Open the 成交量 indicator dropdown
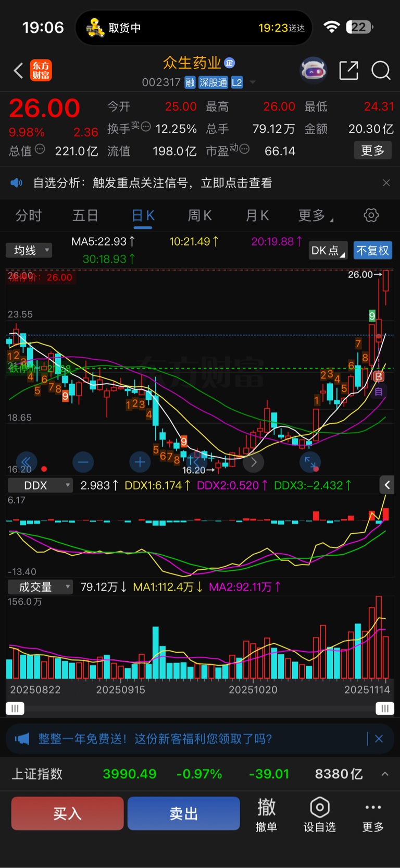 click(x=41, y=587)
